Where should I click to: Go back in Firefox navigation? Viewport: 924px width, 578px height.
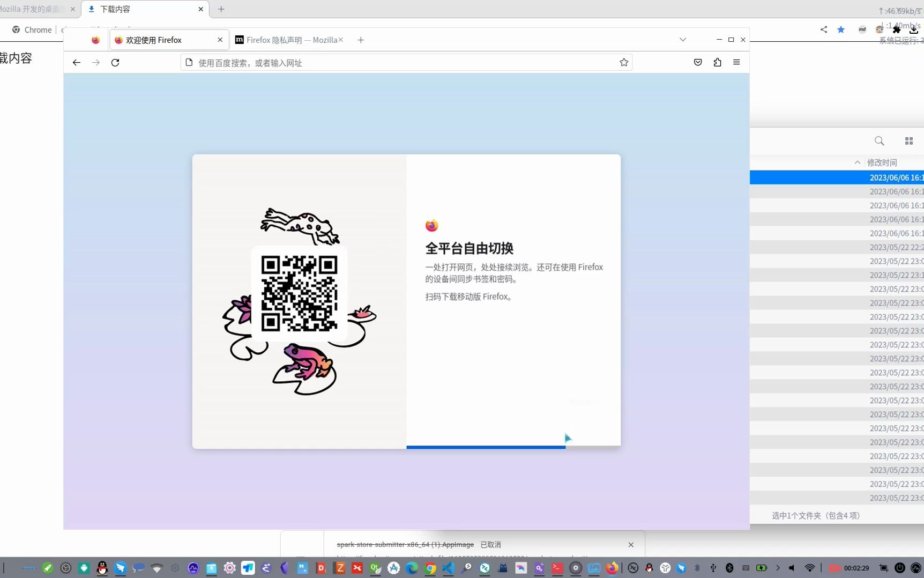[x=77, y=63]
